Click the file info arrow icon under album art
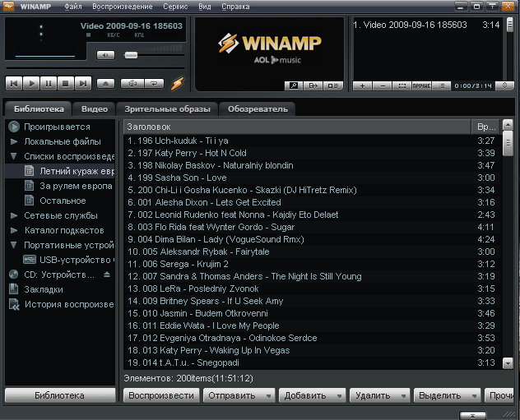 click(x=313, y=85)
